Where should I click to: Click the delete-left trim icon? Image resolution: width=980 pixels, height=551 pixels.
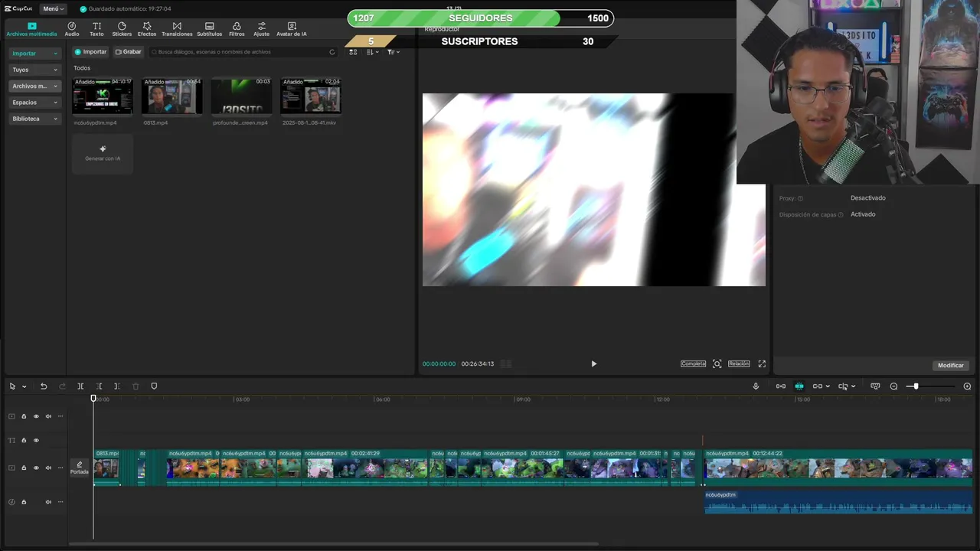[99, 386]
